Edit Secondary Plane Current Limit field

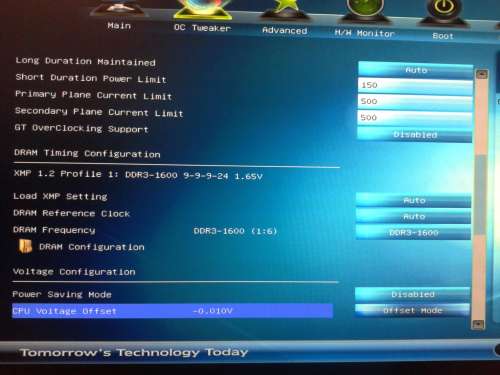coord(415,118)
